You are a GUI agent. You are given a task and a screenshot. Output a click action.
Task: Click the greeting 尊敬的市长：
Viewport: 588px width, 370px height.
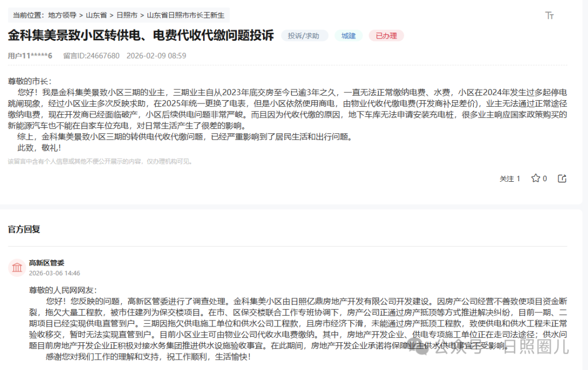[x=30, y=82]
